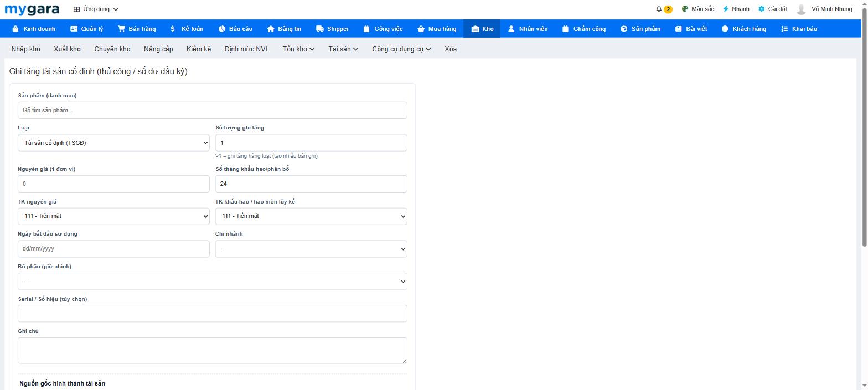The height and width of the screenshot is (390, 868).
Task: Click the Khai báo list icon
Action: (x=784, y=29)
